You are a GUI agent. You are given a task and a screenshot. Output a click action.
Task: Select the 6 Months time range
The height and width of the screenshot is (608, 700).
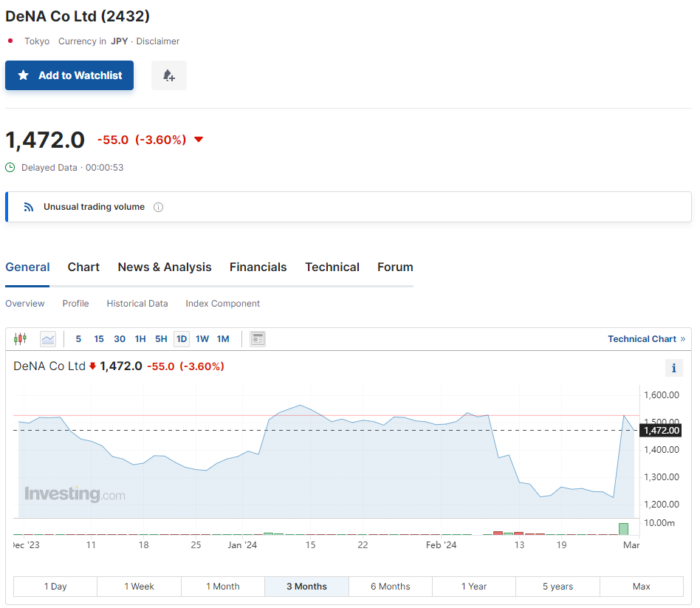point(390,586)
